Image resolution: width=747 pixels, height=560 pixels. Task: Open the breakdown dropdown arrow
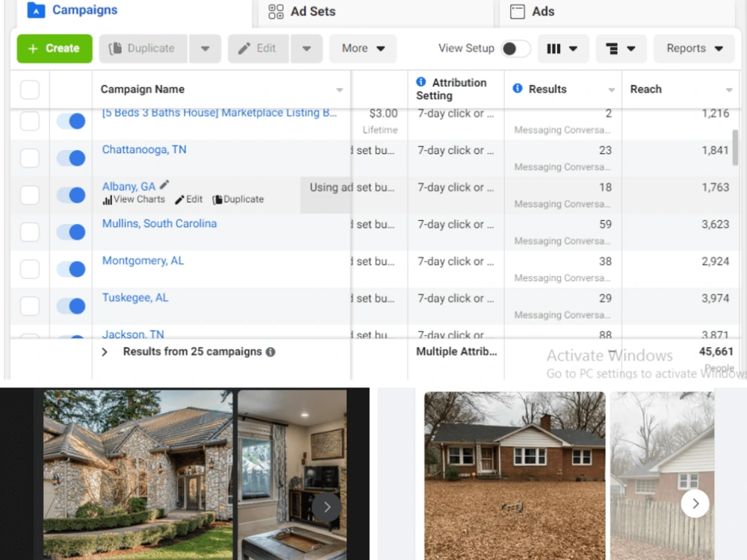pyautogui.click(x=631, y=49)
